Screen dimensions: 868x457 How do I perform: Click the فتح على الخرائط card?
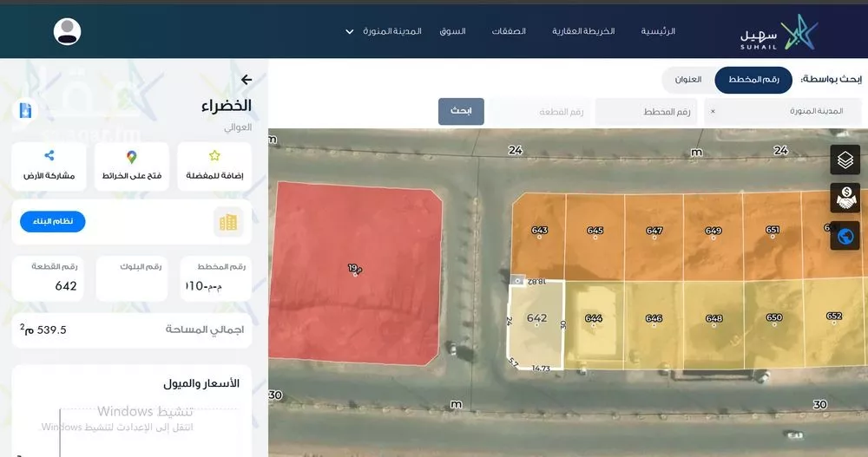pos(132,166)
